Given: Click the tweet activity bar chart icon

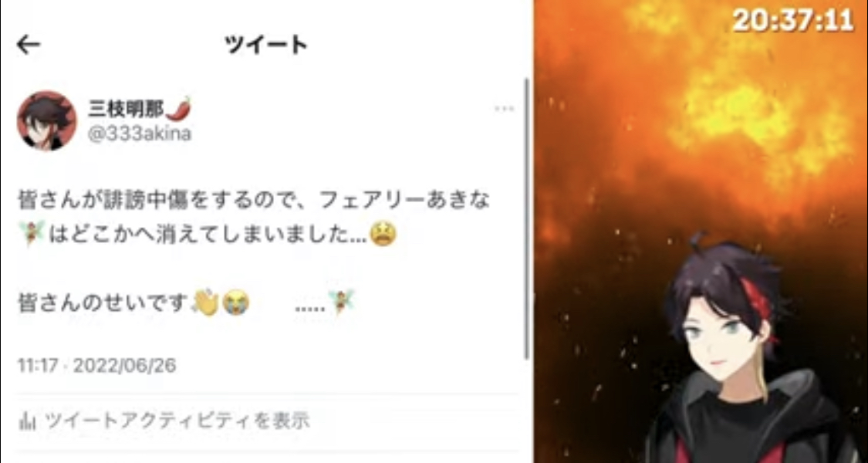Looking at the screenshot, I should 27,421.
